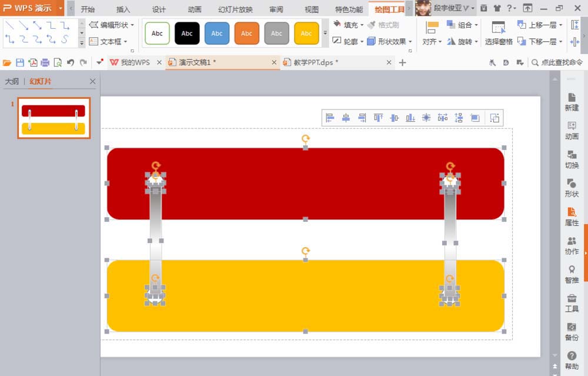Open the 形状 shapes sidebar panel
Image resolution: width=588 pixels, height=376 pixels.
[571, 188]
